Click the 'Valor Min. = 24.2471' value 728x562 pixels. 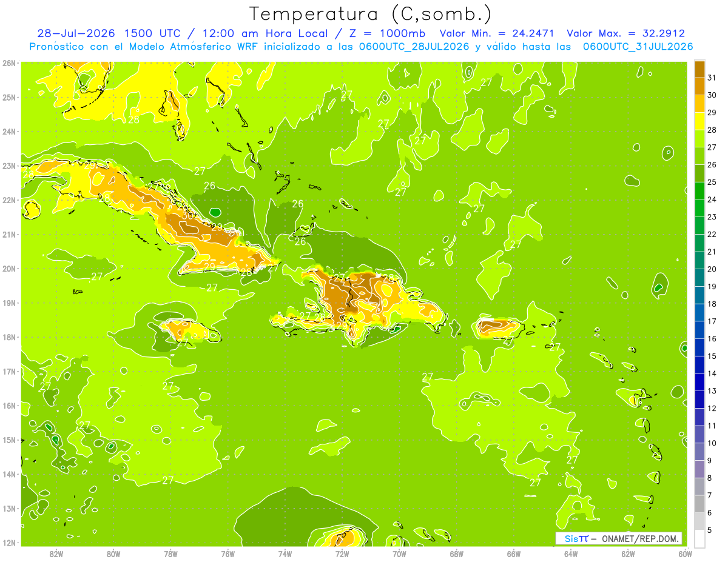[x=497, y=33]
